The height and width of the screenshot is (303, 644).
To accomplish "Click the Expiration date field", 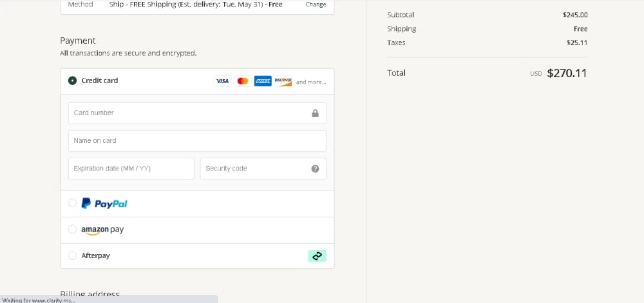I will coord(131,169).
